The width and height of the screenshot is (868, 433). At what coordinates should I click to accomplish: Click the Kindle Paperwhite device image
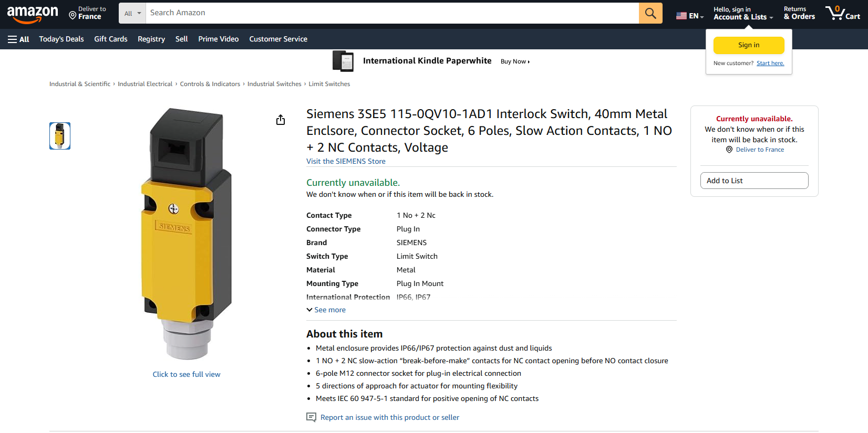pos(343,61)
